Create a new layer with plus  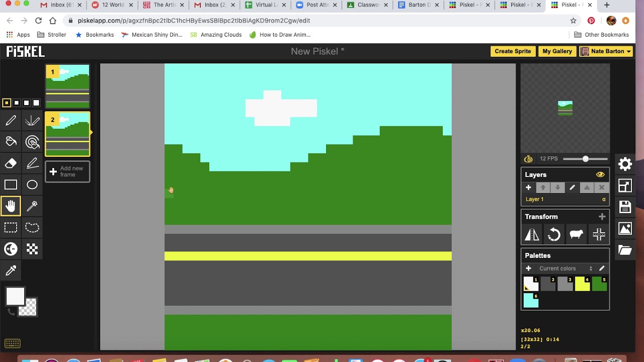[x=528, y=188]
